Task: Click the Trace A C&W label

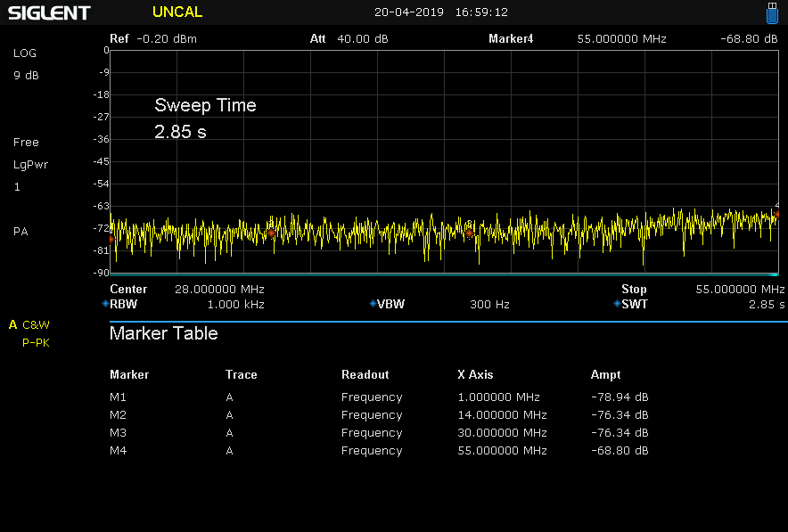Action: click(29, 325)
